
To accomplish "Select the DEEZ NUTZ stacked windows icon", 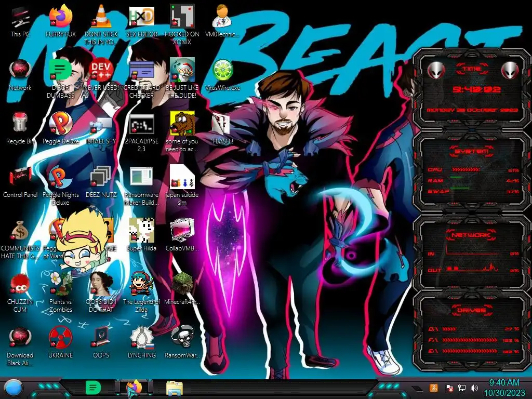I will pos(100,177).
